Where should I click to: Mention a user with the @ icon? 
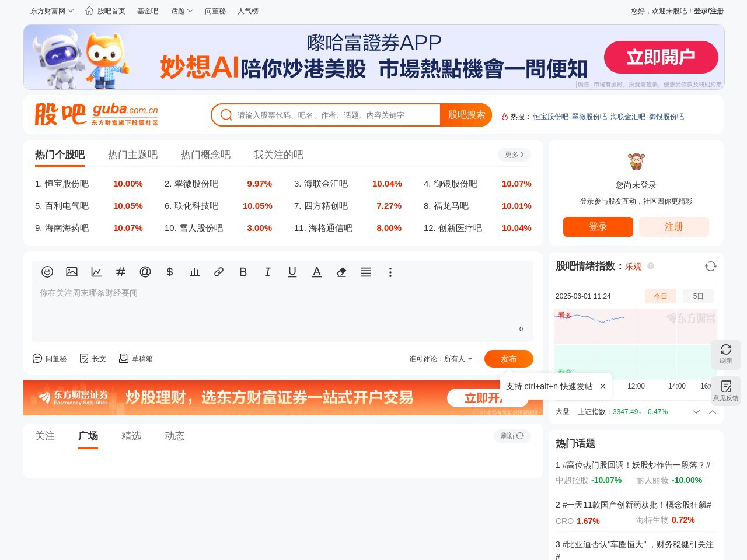[145, 272]
